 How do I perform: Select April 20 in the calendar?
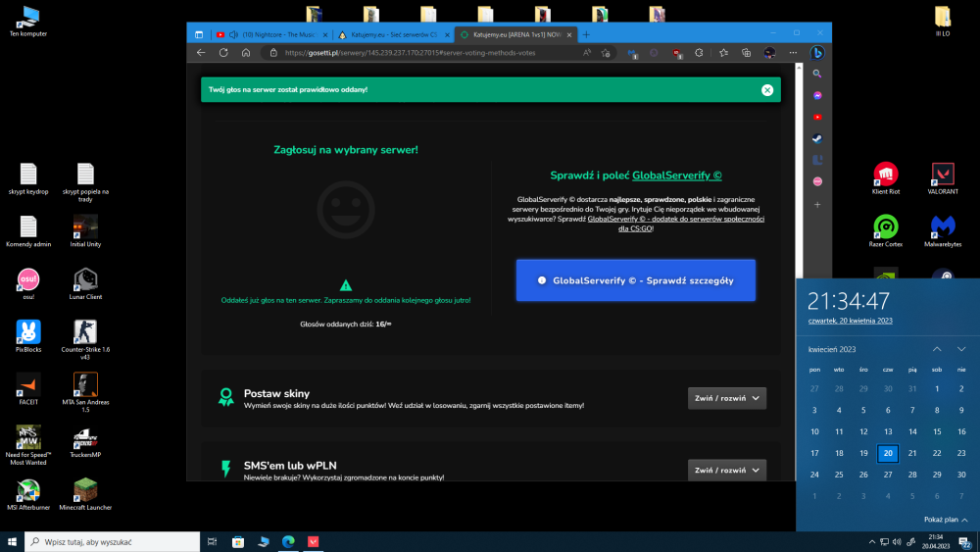(x=888, y=453)
